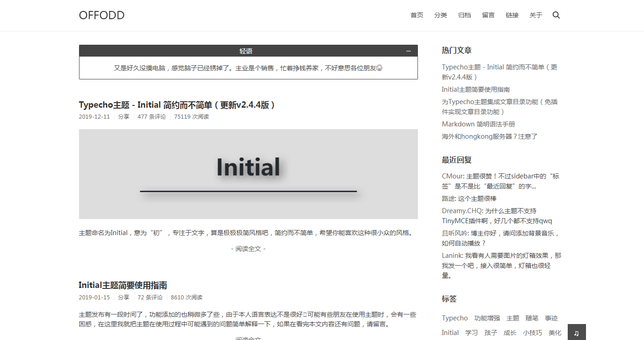Viewport: 644px width, 340px height.
Task: Go to OFFODD site home logo
Action: pos(102,15)
